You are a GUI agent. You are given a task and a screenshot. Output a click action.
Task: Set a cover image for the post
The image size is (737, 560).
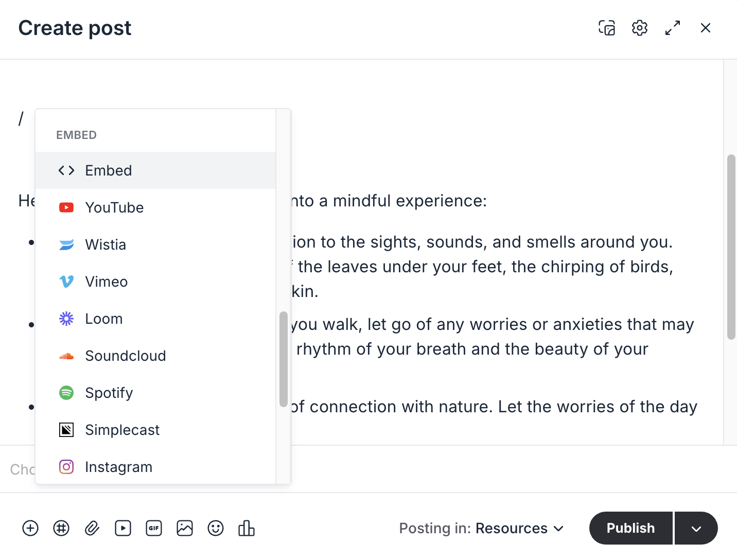coord(607,28)
